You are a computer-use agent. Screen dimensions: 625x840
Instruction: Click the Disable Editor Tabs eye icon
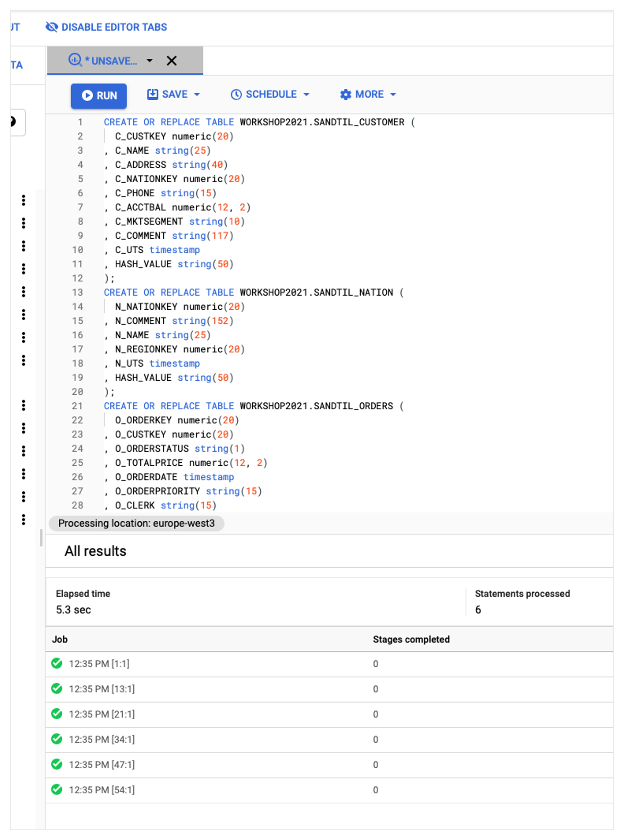52,27
